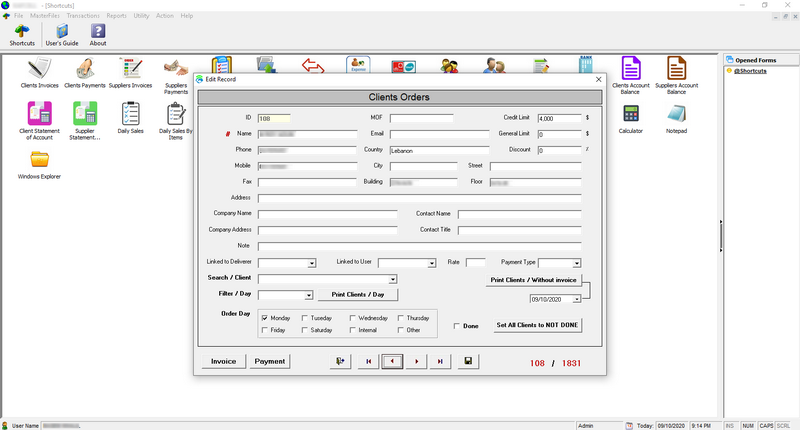This screenshot has height=430, width=800.
Task: Click into the Email input field
Action: (439, 134)
